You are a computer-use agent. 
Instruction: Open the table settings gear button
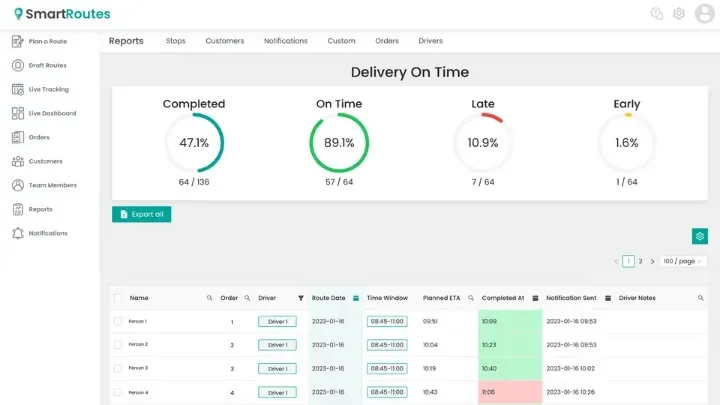(700, 236)
